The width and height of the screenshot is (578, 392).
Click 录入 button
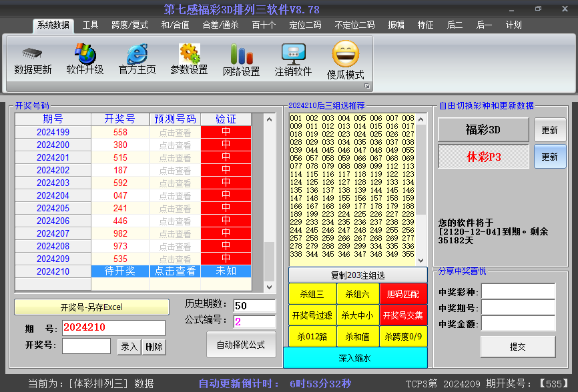pyautogui.click(x=129, y=347)
